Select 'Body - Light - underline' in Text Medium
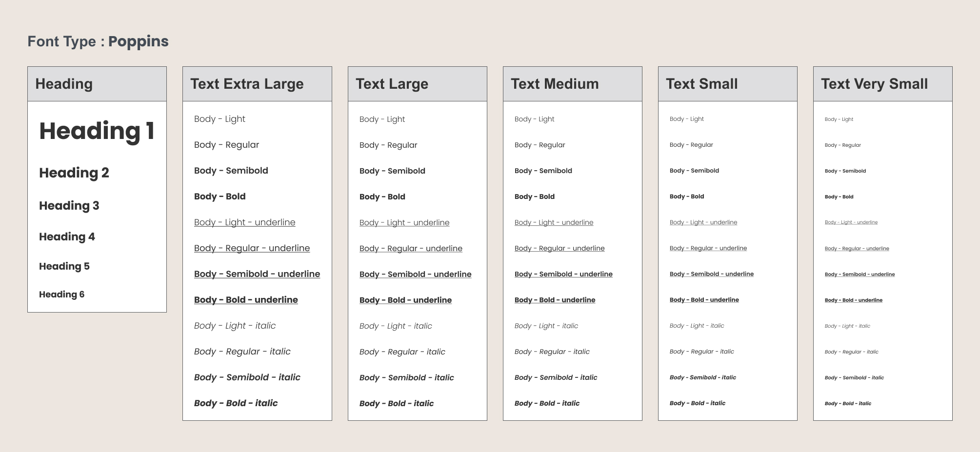This screenshot has width=980, height=452. (x=554, y=222)
